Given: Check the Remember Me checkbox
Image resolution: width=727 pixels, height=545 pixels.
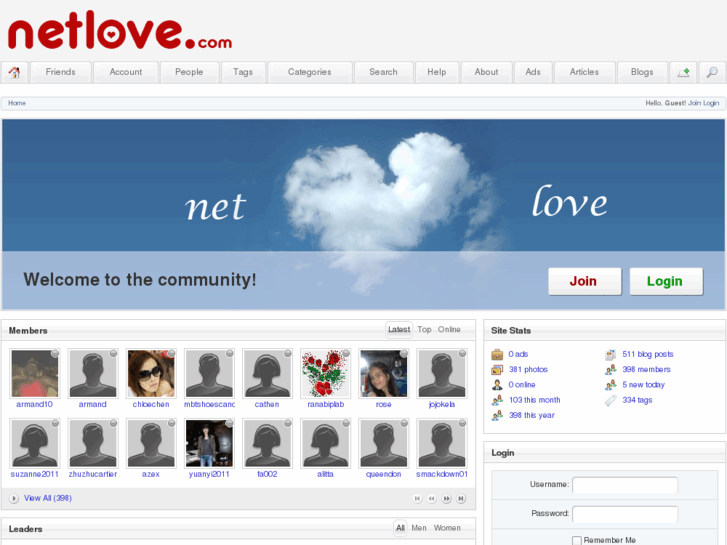Looking at the screenshot, I should coord(576,540).
